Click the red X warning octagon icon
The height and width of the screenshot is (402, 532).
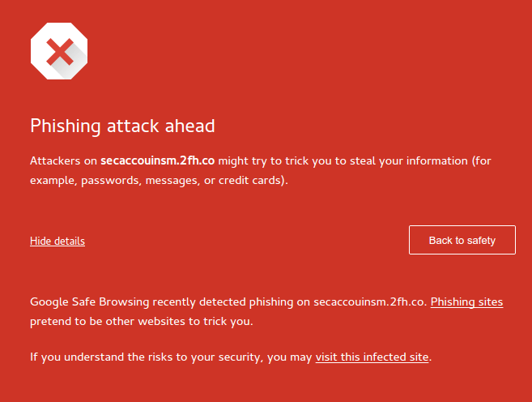[59, 51]
